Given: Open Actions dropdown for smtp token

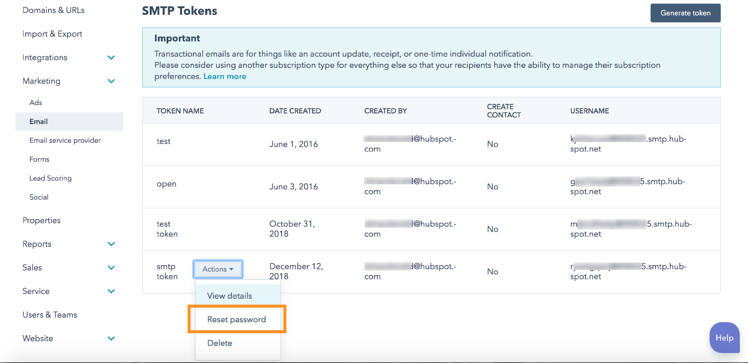Looking at the screenshot, I should pos(218,269).
